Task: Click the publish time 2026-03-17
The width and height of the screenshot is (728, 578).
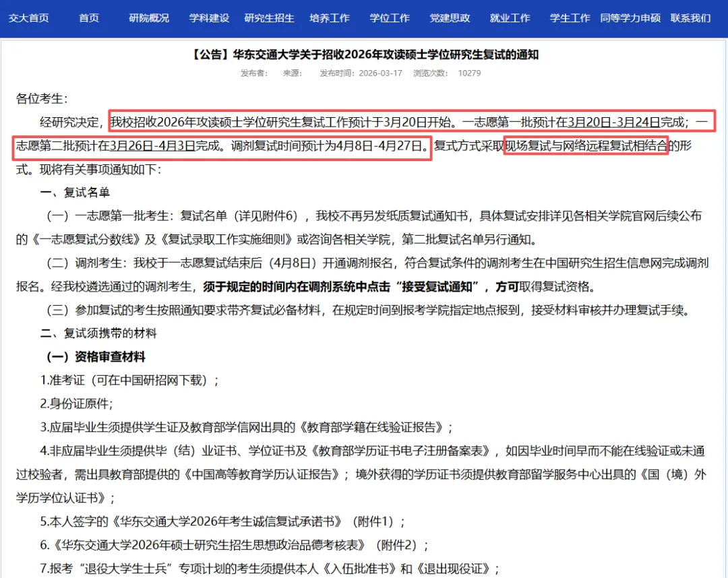Action: tap(381, 73)
